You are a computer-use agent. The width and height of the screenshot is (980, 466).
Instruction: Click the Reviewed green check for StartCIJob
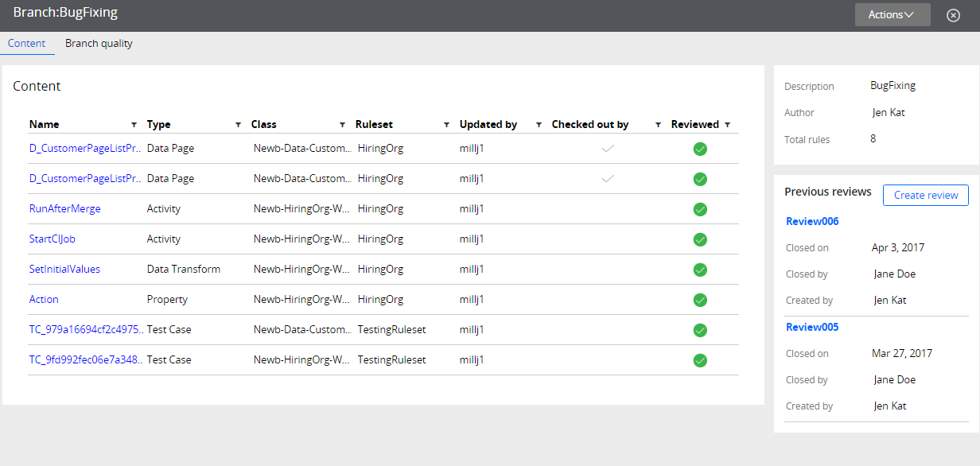click(700, 239)
